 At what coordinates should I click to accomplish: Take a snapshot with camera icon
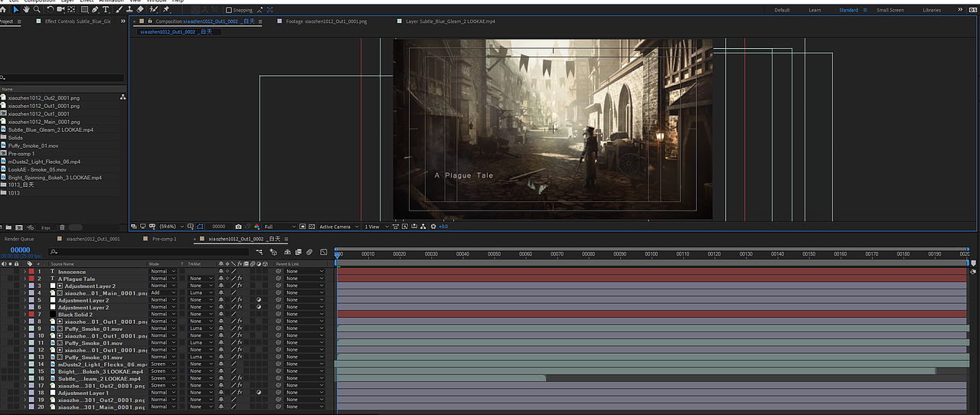coord(238,227)
